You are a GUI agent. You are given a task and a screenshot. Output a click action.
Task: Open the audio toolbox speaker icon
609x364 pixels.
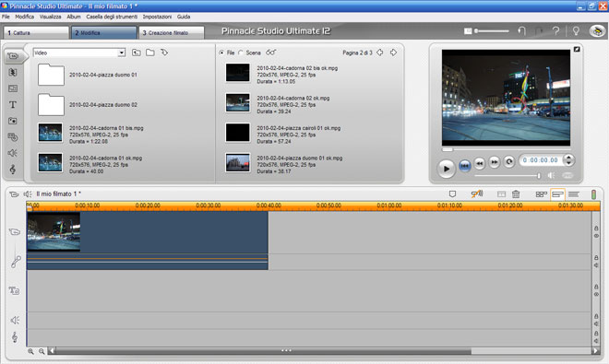click(28, 194)
